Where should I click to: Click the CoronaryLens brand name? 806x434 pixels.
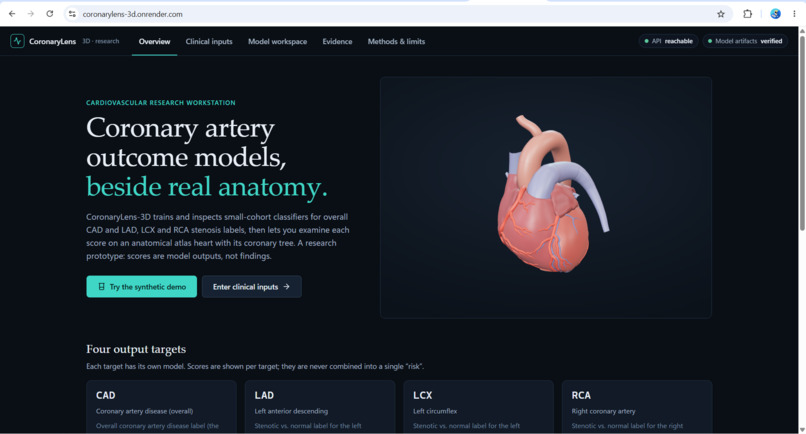point(52,41)
